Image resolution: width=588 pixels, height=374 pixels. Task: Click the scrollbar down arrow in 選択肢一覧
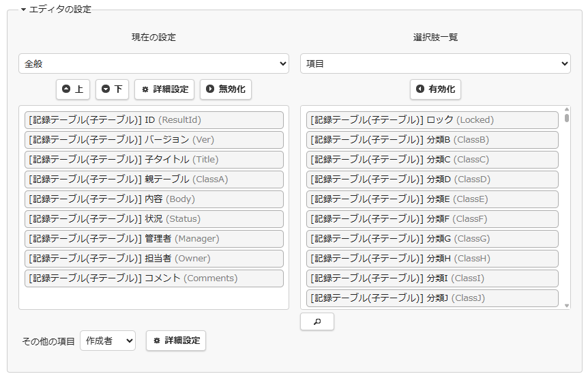tap(567, 306)
